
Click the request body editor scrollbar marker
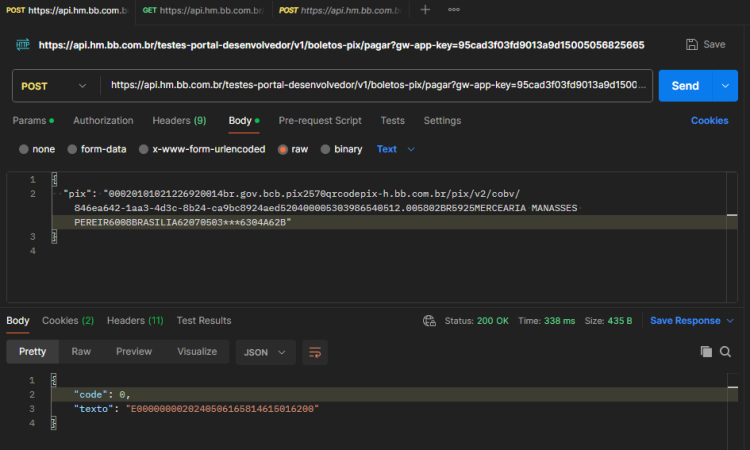click(x=732, y=215)
